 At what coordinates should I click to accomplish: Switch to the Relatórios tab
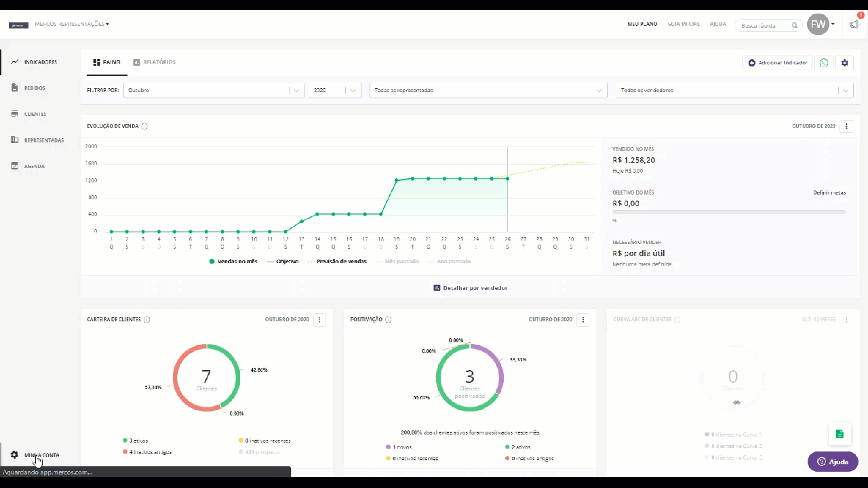tap(154, 62)
